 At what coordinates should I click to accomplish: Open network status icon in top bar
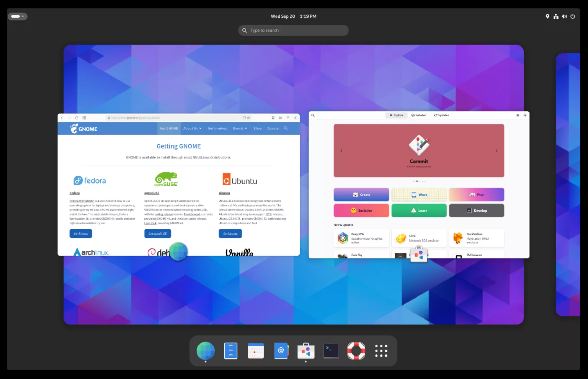(556, 16)
